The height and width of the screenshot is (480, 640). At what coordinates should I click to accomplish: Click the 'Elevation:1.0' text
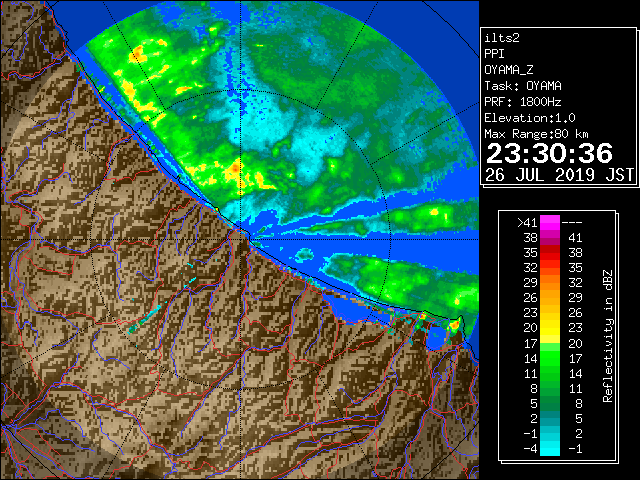tap(530, 118)
